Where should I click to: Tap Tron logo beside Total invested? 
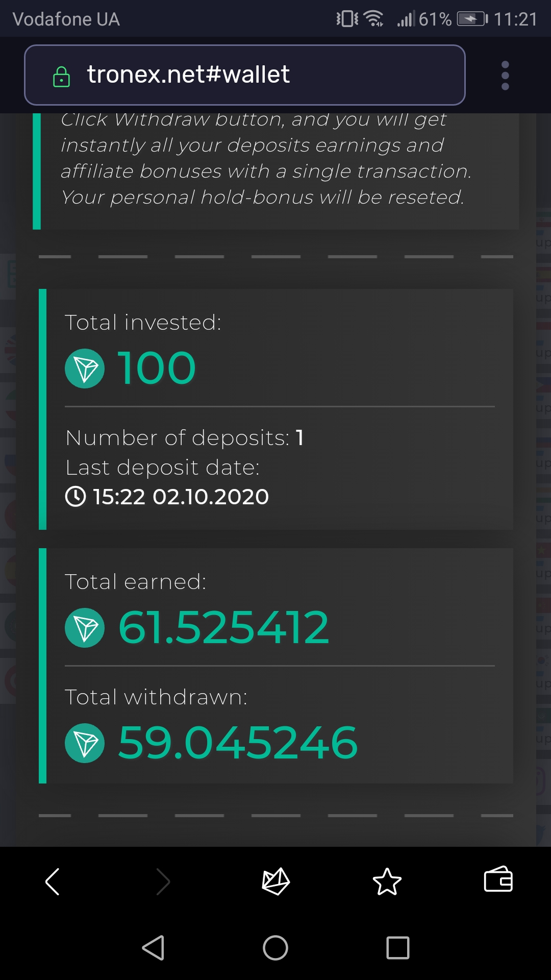pos(85,369)
